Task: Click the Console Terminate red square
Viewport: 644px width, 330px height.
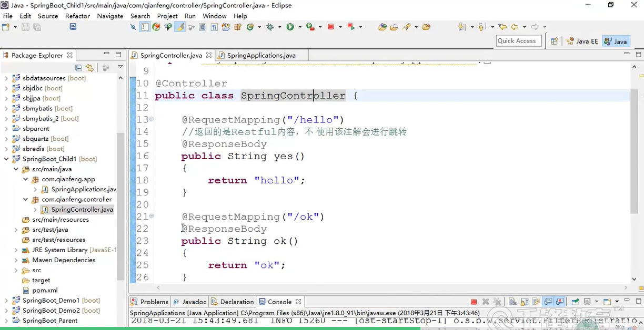Action: (474, 302)
